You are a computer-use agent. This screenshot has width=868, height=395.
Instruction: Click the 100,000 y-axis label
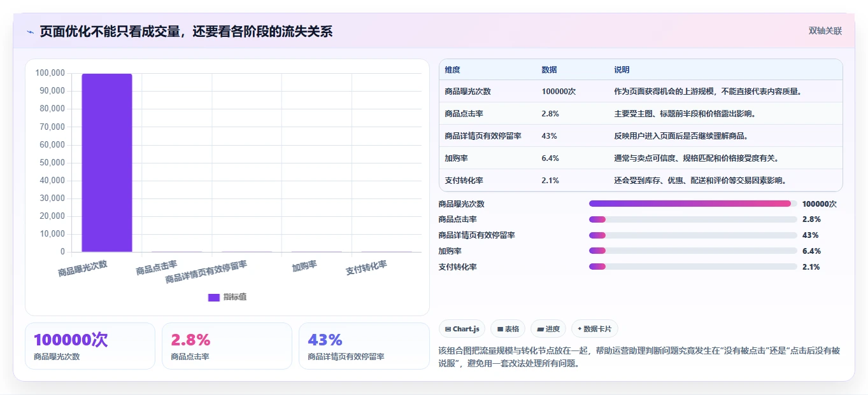click(x=50, y=73)
